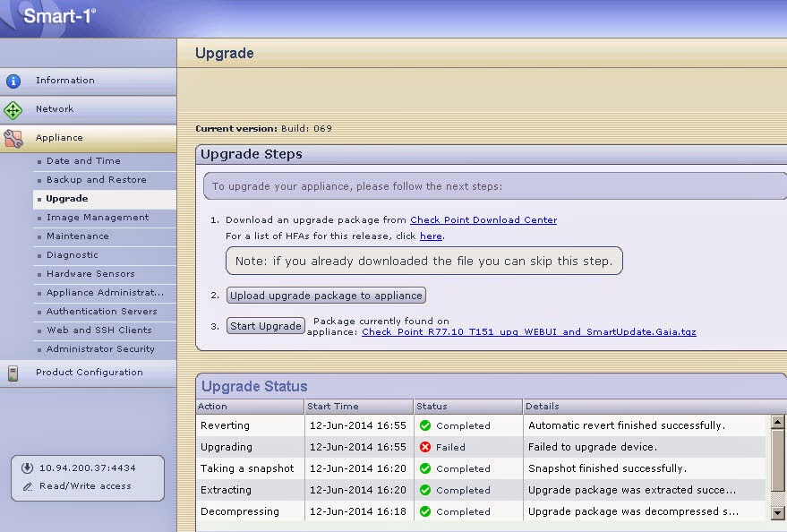Screen dimensions: 787x532
Task: Click the pencil icon beside Read/Write access
Action: click(28, 486)
